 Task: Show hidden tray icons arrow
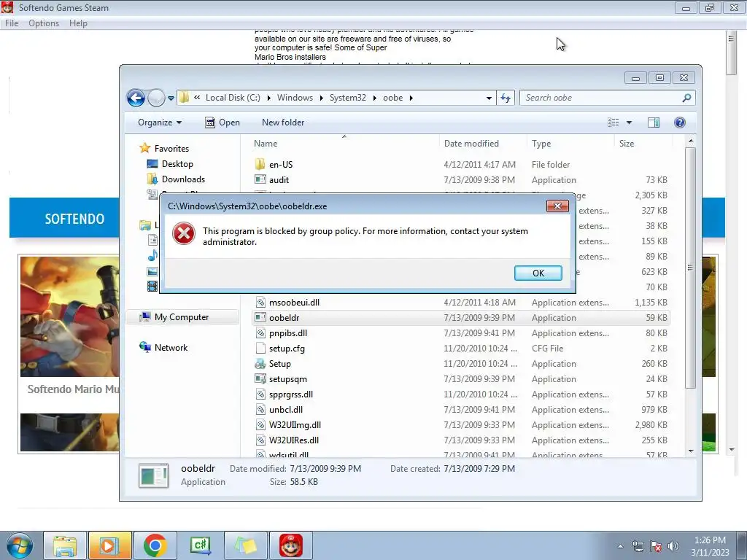620,546
